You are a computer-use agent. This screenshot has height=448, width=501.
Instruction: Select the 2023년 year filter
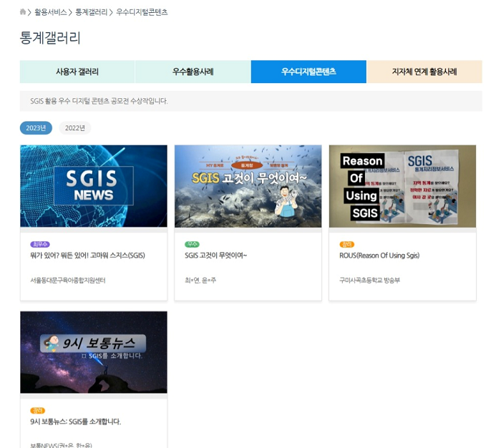[36, 128]
